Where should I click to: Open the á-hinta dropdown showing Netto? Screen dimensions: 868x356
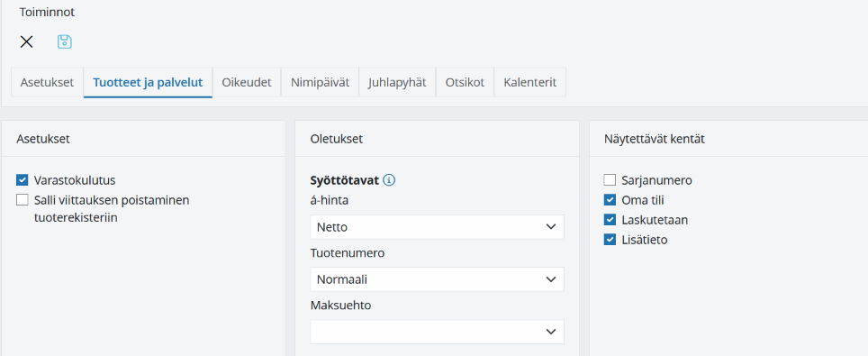[438, 227]
